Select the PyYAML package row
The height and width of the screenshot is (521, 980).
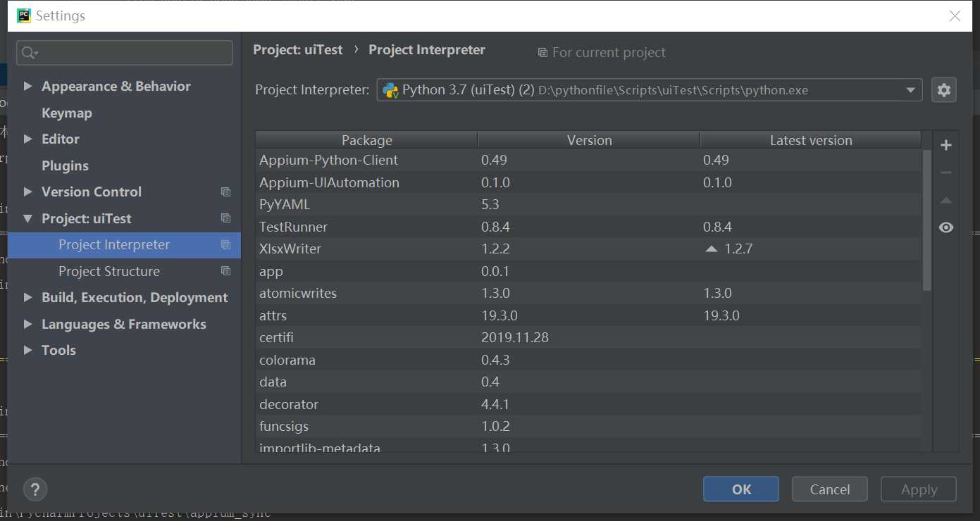click(x=589, y=204)
